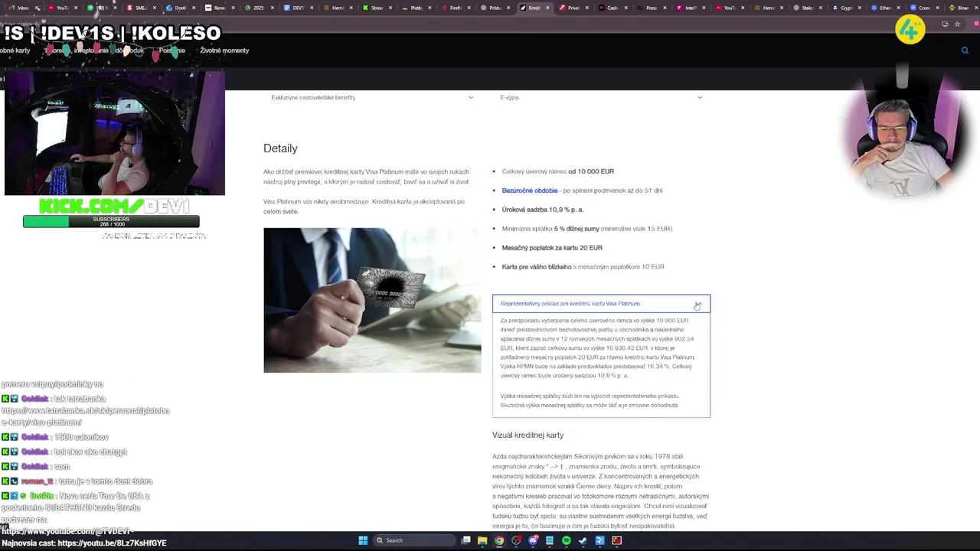This screenshot has height=551, width=980.
Task: Click the tatrabanka.sk link in chat
Action: (85, 416)
